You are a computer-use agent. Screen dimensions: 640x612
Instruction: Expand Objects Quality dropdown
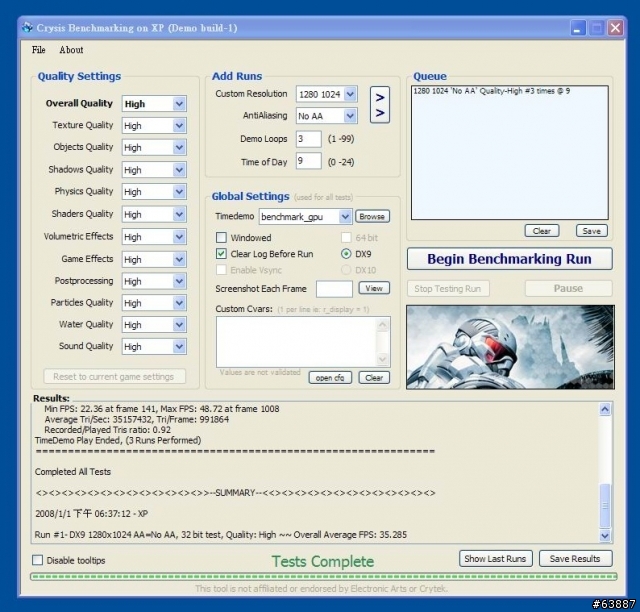click(179, 147)
